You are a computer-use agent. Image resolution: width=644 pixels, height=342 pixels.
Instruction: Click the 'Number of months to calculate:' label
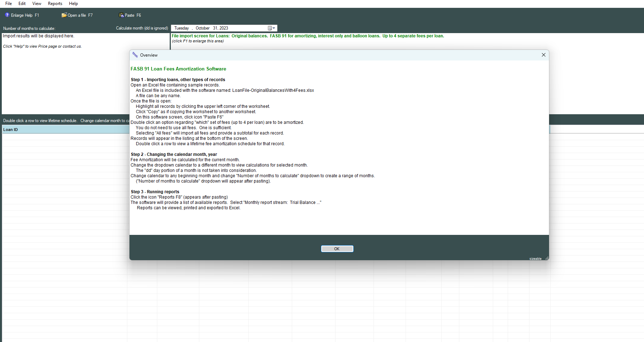[29, 28]
